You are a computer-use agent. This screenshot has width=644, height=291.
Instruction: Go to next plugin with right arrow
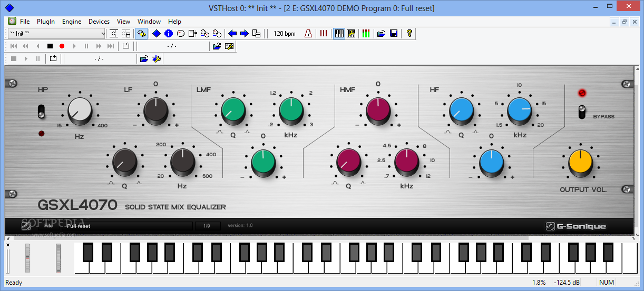pos(244,34)
